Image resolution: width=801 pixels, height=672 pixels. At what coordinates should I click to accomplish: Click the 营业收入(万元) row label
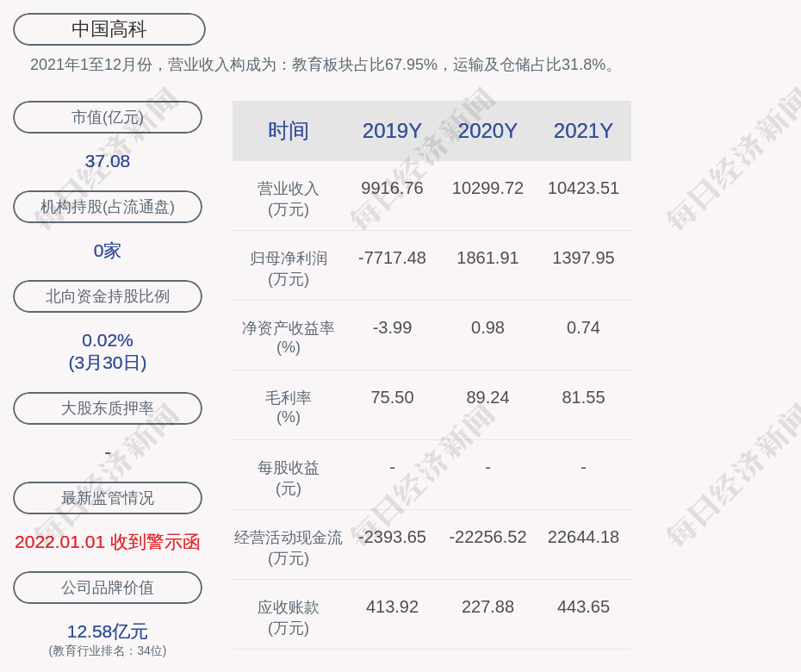point(289,199)
